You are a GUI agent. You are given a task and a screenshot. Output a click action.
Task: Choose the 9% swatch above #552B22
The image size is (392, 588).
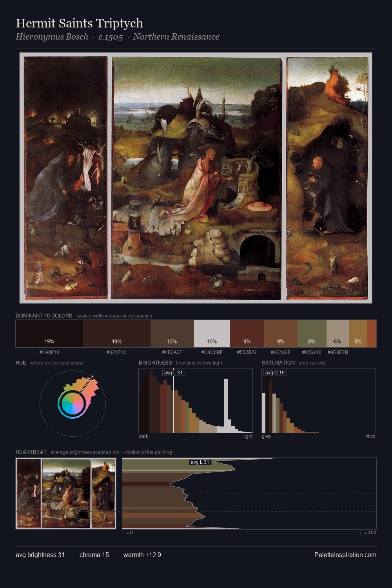247,334
